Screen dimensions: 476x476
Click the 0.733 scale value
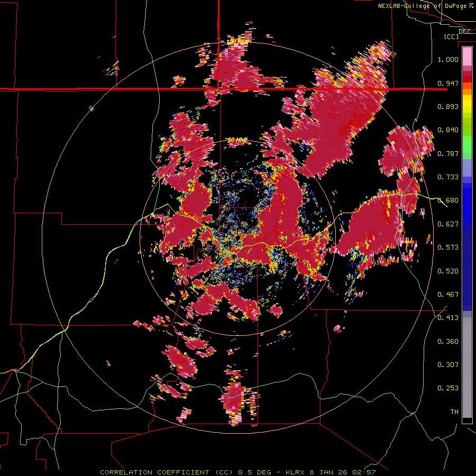(448, 177)
